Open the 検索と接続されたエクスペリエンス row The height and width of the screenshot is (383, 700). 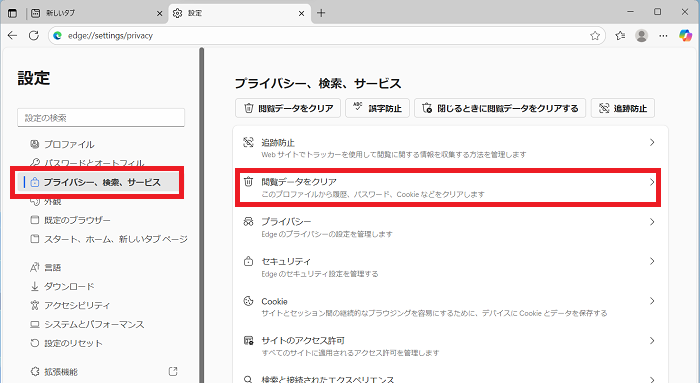click(x=450, y=376)
